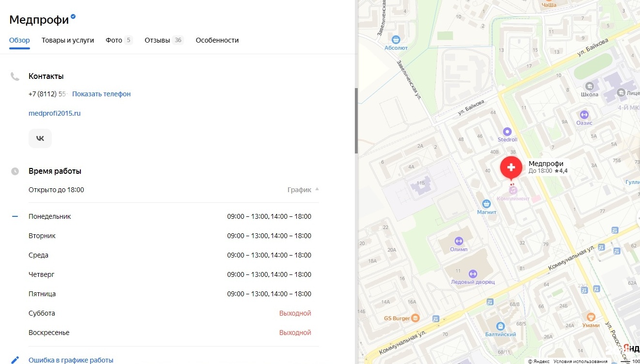Click the VK social network icon button
This screenshot has height=364, width=640.
click(40, 138)
